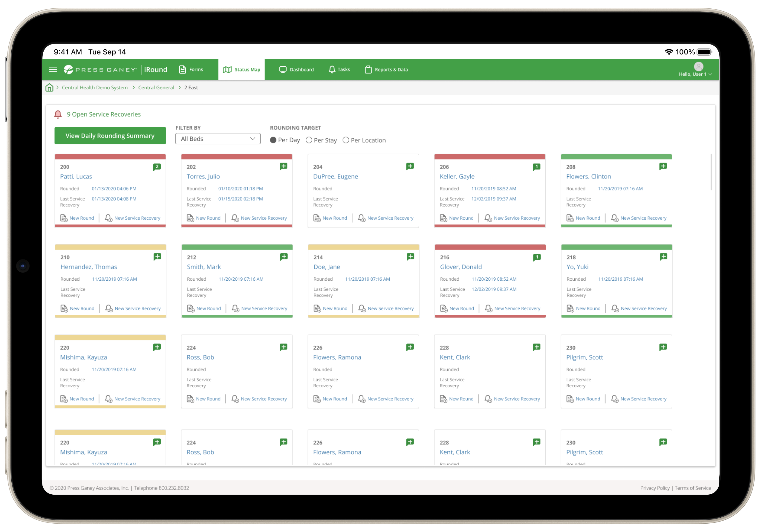Open patient Flowers, Clinton
Screen dimensions: 762x532
pos(588,177)
